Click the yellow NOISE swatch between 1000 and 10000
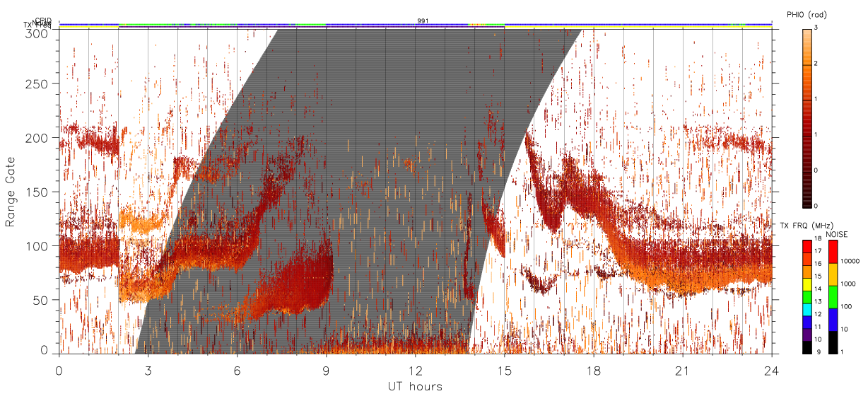868x401 pixels. (833, 274)
